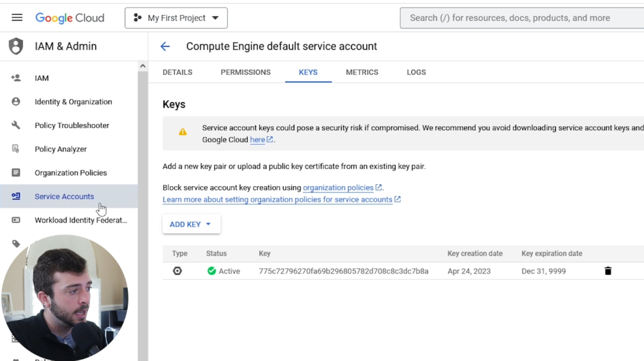Open the METRICS tab
This screenshot has width=644, height=361.
tap(362, 72)
